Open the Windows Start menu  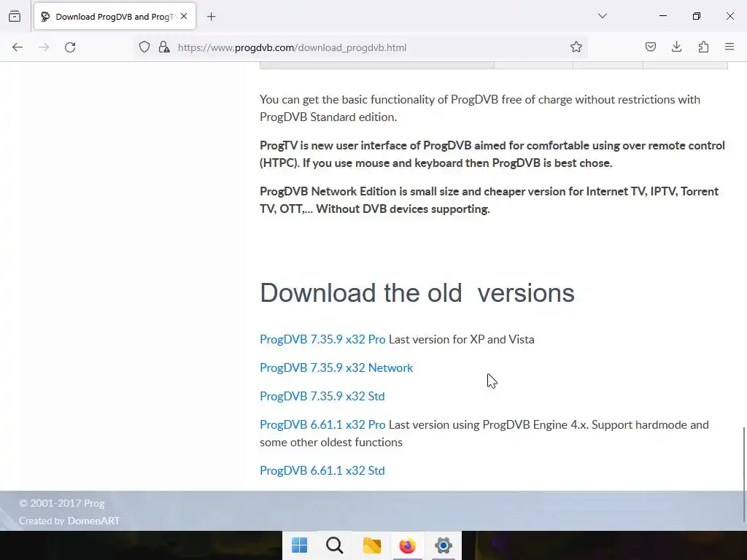click(299, 545)
